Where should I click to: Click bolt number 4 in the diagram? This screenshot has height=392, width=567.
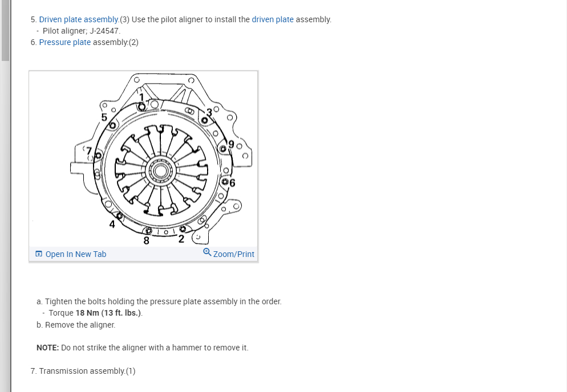coord(119,217)
